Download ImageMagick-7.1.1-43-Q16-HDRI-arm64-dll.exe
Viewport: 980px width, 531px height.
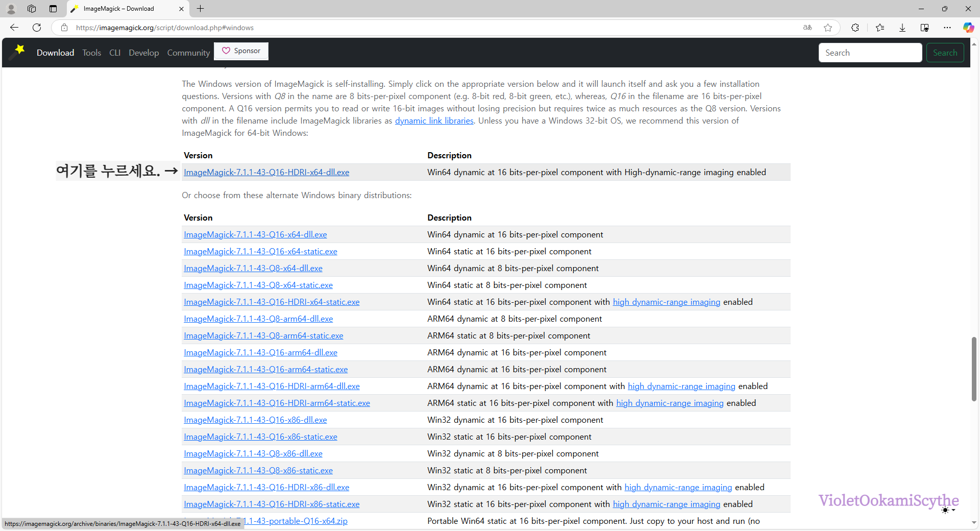click(272, 386)
